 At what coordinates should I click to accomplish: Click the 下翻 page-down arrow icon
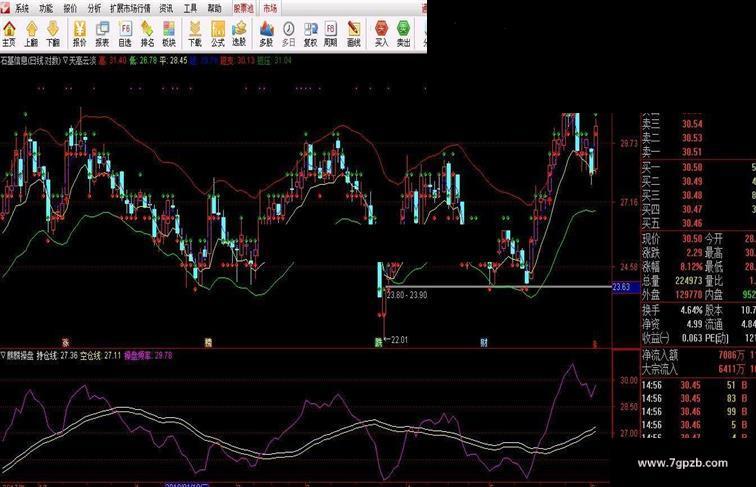coord(53,34)
